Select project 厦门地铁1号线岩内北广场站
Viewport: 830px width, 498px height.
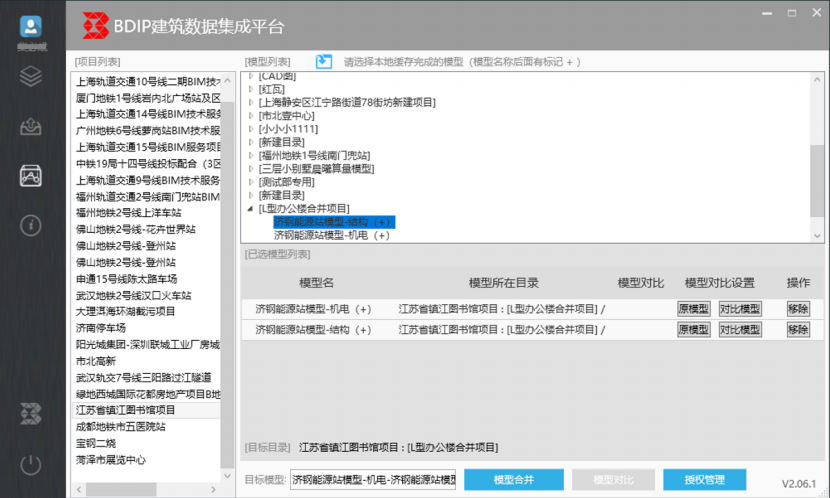[x=146, y=98]
